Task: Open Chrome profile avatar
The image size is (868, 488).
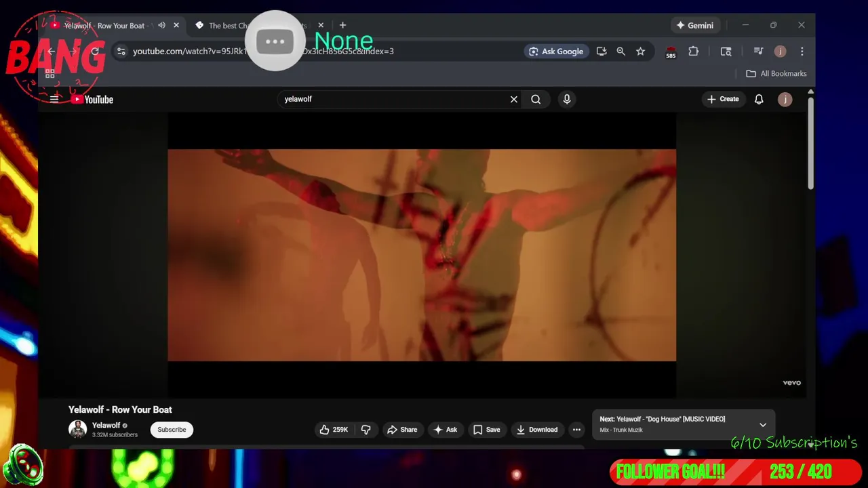Action: pos(781,52)
